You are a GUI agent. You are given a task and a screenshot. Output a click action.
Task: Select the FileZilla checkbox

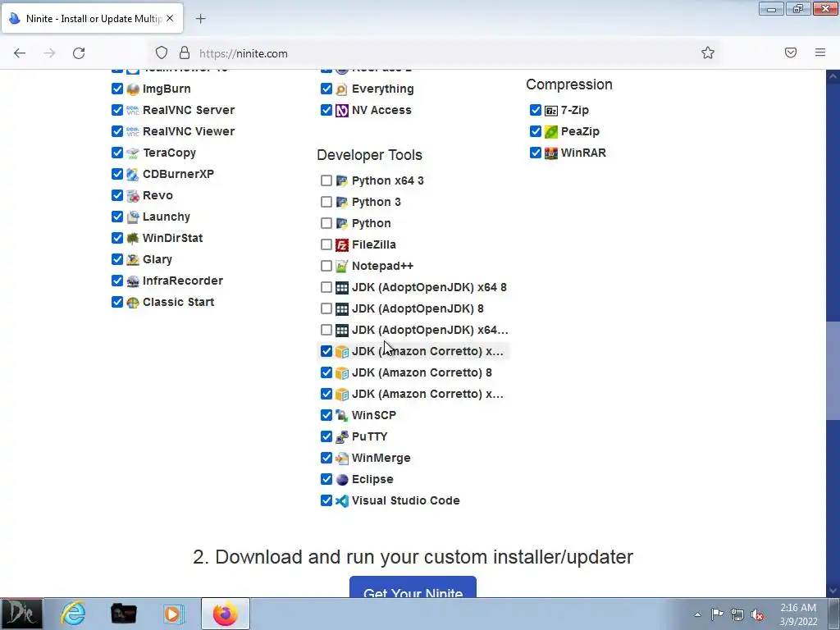(x=326, y=244)
